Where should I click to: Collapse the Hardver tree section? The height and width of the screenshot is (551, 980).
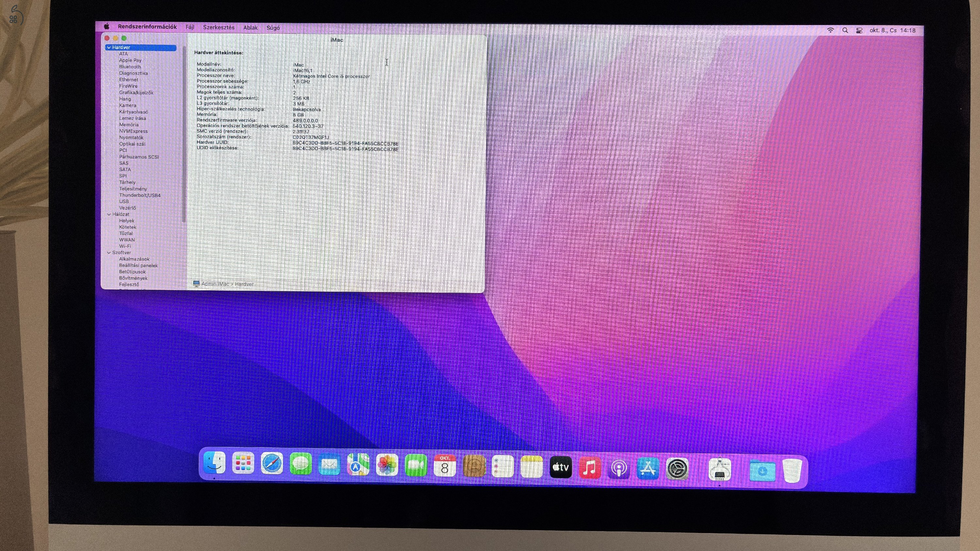click(109, 48)
